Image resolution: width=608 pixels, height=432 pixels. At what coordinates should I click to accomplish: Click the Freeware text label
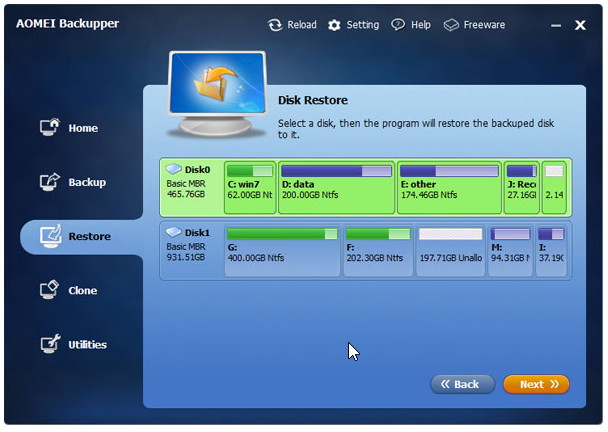(x=484, y=25)
